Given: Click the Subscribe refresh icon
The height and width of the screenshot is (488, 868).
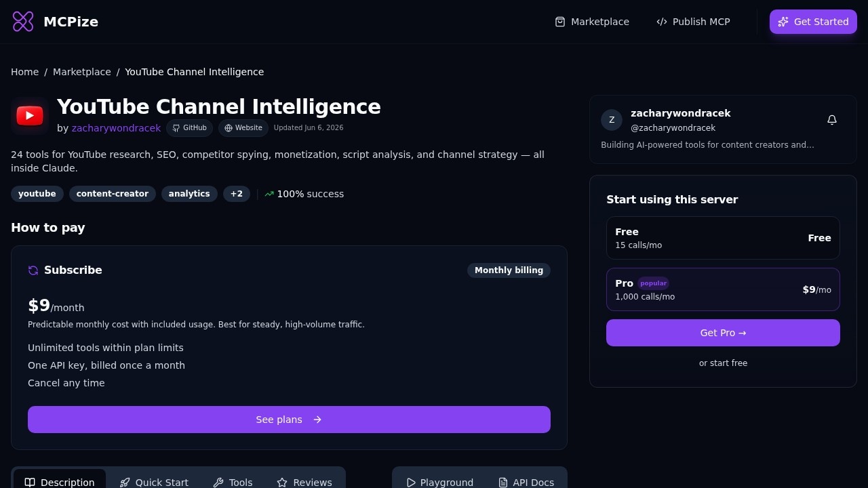Looking at the screenshot, I should coord(33,270).
